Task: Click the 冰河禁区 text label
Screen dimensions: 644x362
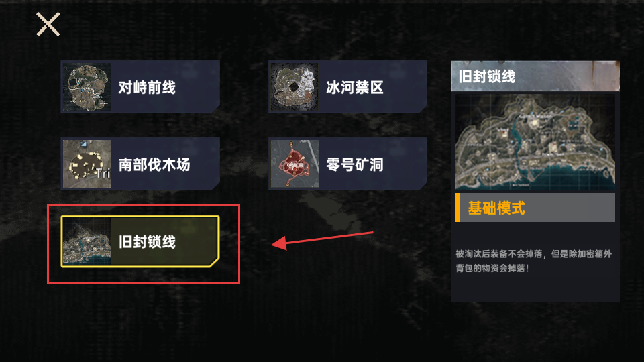Action: (x=355, y=87)
